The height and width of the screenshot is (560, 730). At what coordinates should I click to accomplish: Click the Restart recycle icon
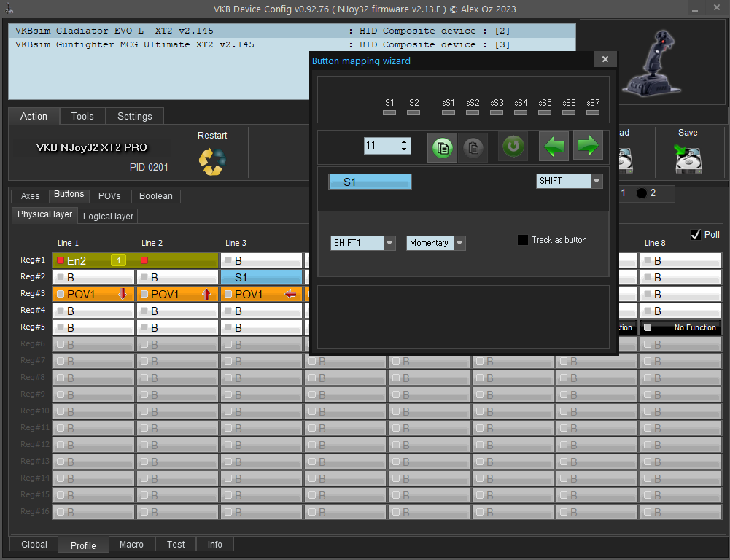(x=211, y=161)
